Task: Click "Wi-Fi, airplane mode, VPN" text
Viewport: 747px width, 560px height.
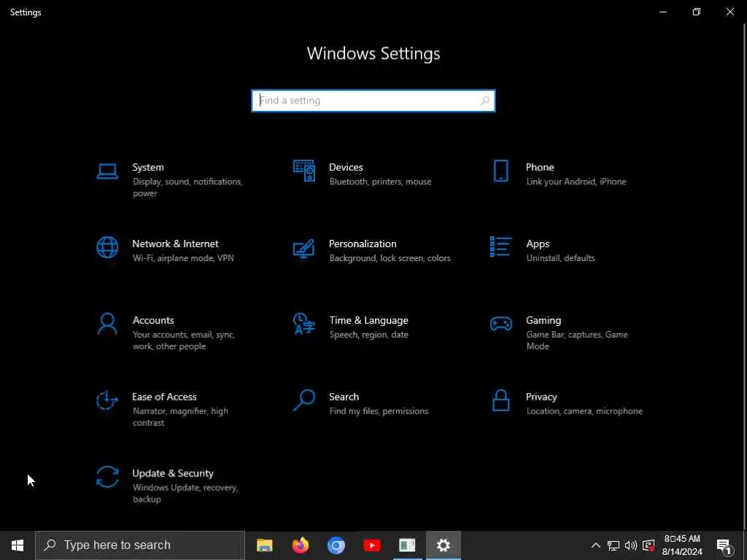Action: click(183, 258)
